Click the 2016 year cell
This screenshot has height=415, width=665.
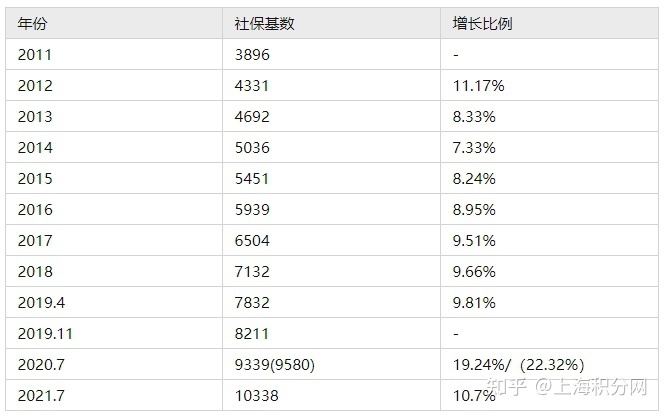pyautogui.click(x=114, y=209)
